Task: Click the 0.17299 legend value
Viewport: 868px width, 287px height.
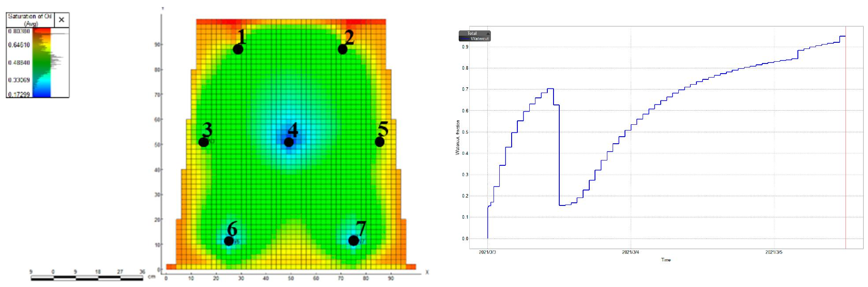Action: 19,94
